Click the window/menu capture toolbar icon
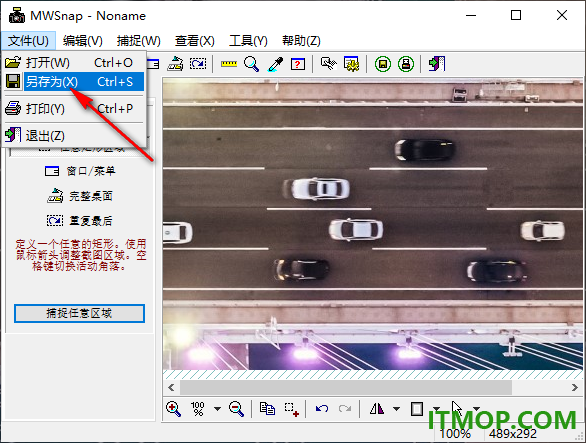586x443 pixels. [x=153, y=64]
